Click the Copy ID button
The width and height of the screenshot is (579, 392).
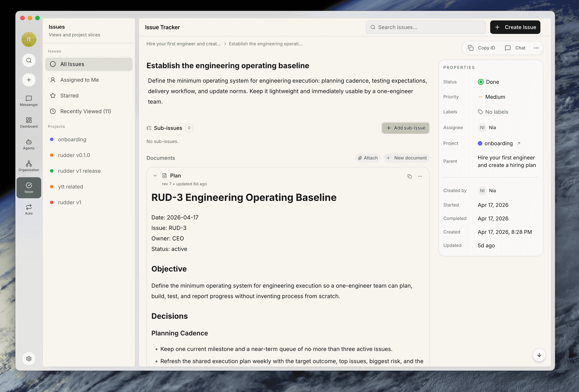click(481, 48)
